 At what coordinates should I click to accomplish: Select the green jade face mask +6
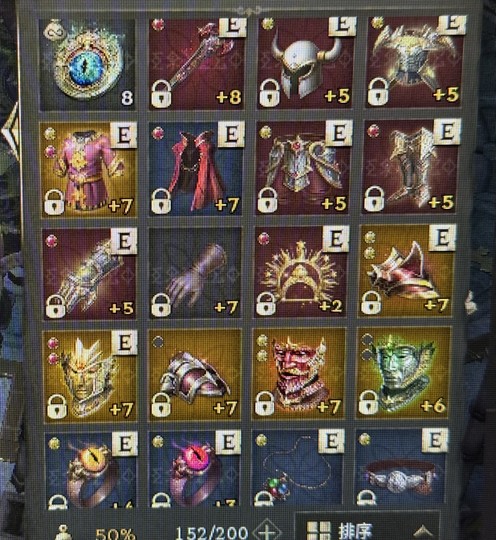pos(403,373)
